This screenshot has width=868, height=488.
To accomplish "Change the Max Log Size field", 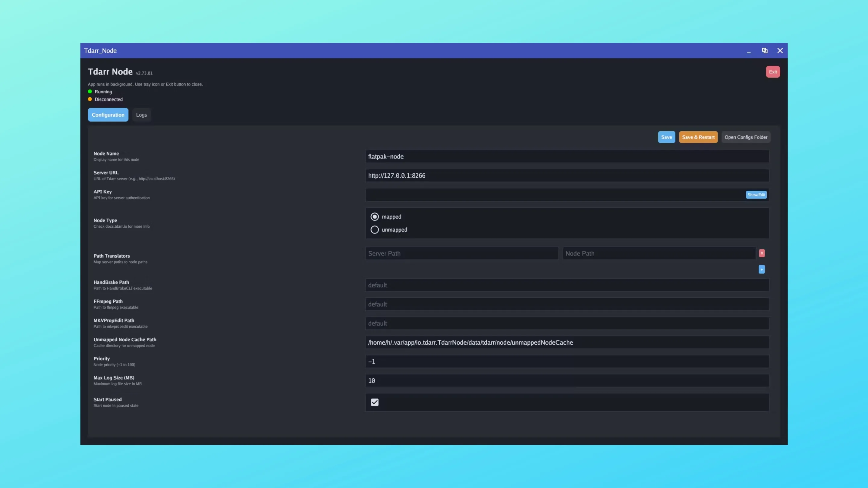I will pyautogui.click(x=567, y=380).
